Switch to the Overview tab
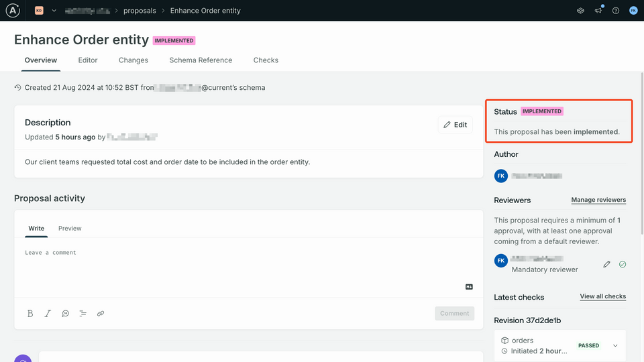The height and width of the screenshot is (362, 644). [41, 60]
